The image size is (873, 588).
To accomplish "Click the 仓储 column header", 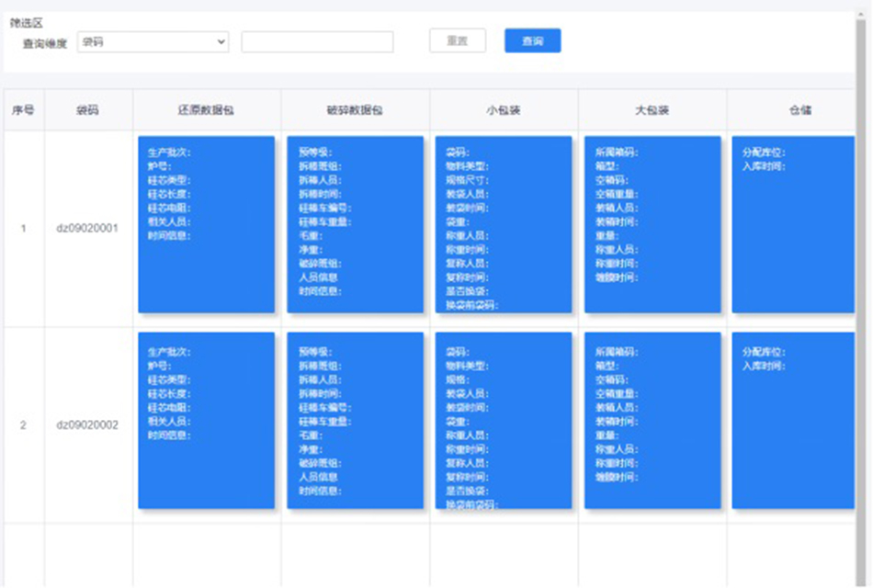I will pos(798,110).
